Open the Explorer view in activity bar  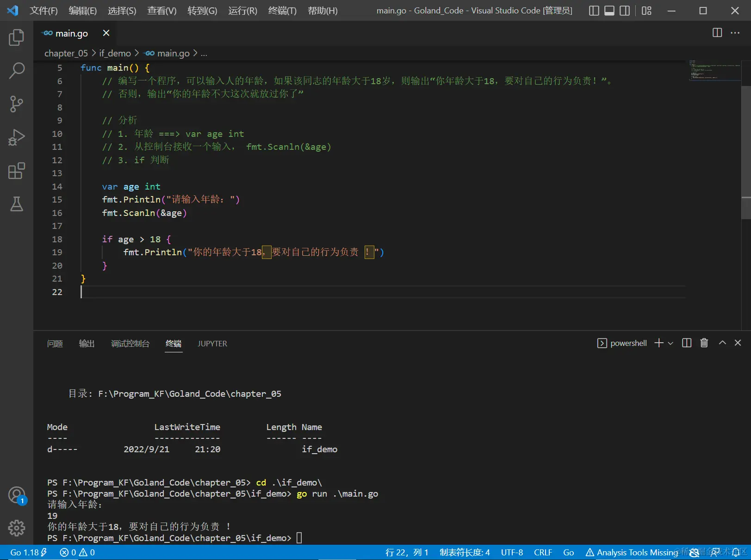[x=17, y=37]
